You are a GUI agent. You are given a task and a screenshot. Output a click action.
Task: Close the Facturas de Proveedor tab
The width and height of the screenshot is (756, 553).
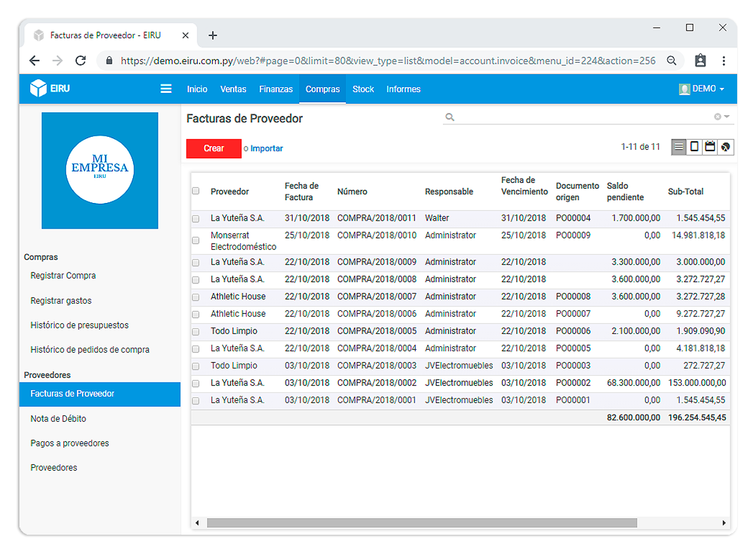(x=185, y=35)
